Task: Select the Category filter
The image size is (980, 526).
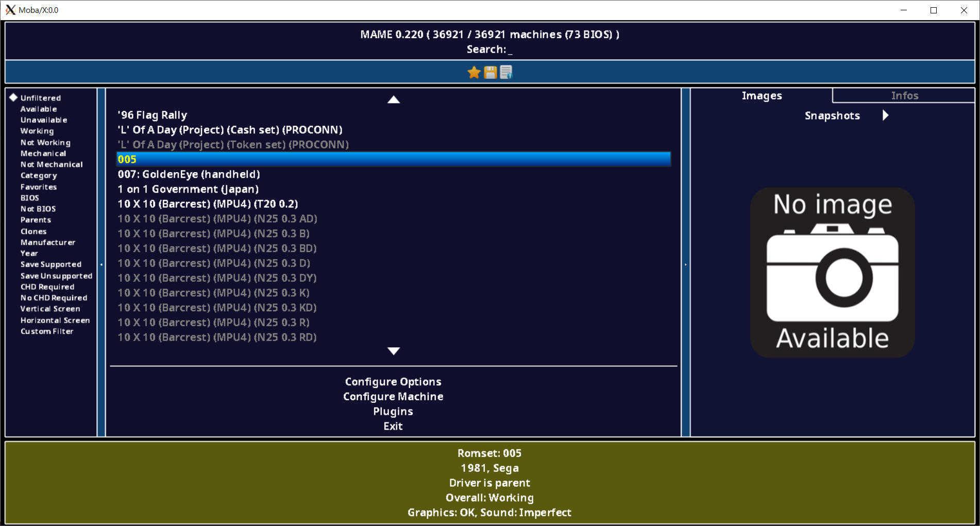Action: 39,176
